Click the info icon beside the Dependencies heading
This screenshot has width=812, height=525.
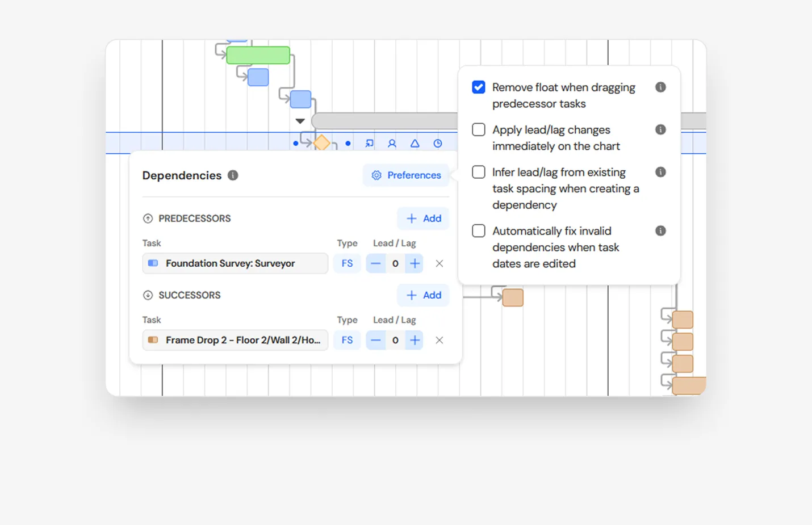(x=233, y=175)
